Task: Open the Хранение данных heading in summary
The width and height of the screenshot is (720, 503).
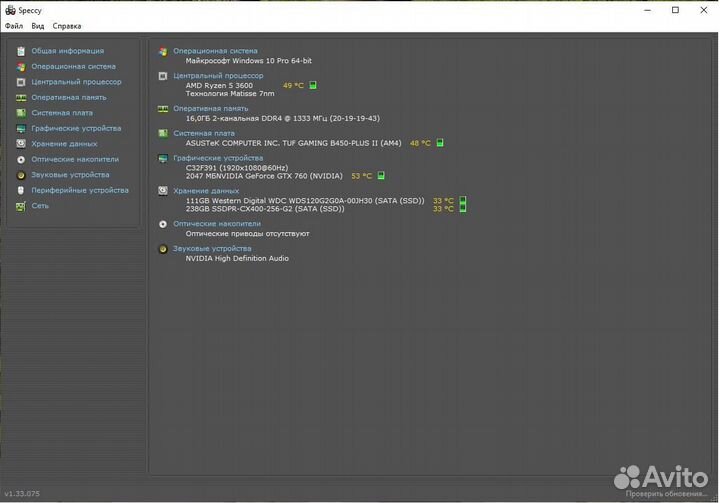Action: coord(206,190)
